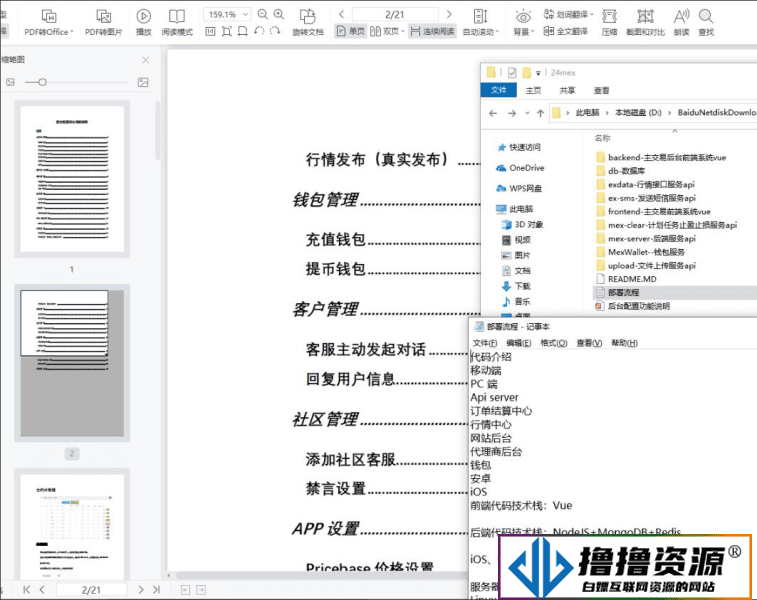This screenshot has height=600, width=757.
Task: Adjust the thumbnail size slider
Action: point(42,83)
